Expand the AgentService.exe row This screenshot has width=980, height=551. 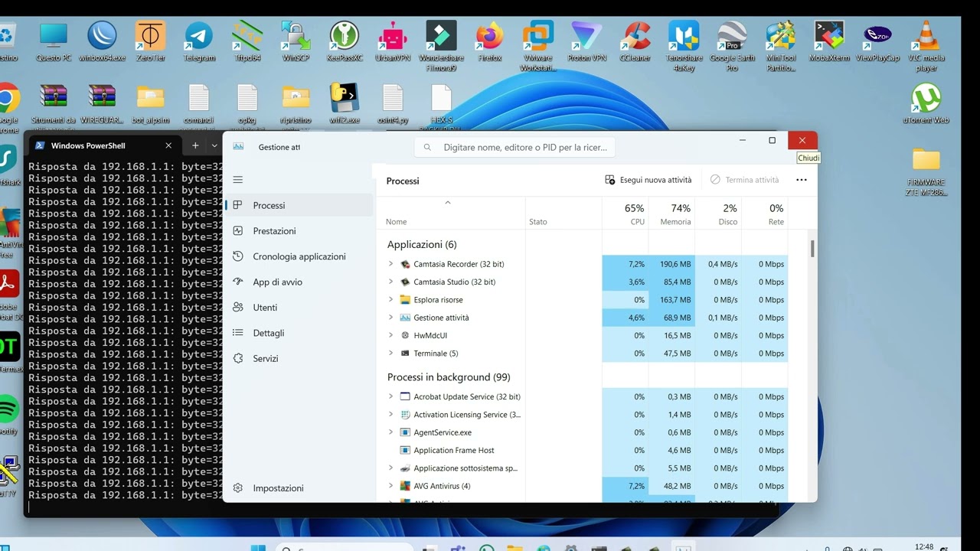pyautogui.click(x=390, y=432)
